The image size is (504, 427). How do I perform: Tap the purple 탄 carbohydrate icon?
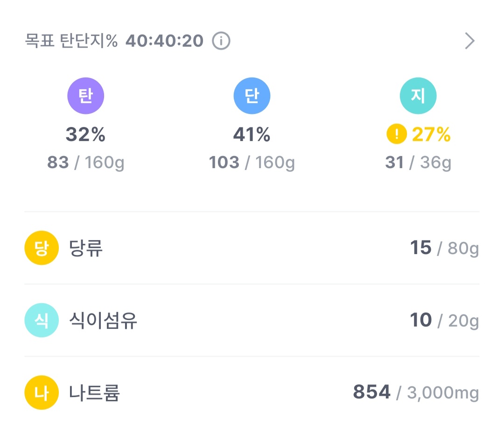click(86, 96)
